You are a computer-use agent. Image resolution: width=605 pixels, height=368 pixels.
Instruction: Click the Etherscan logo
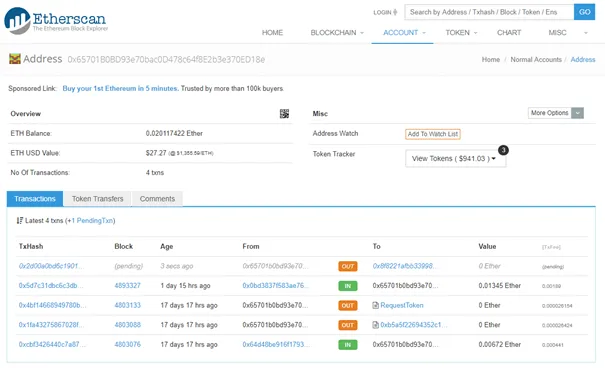point(56,20)
